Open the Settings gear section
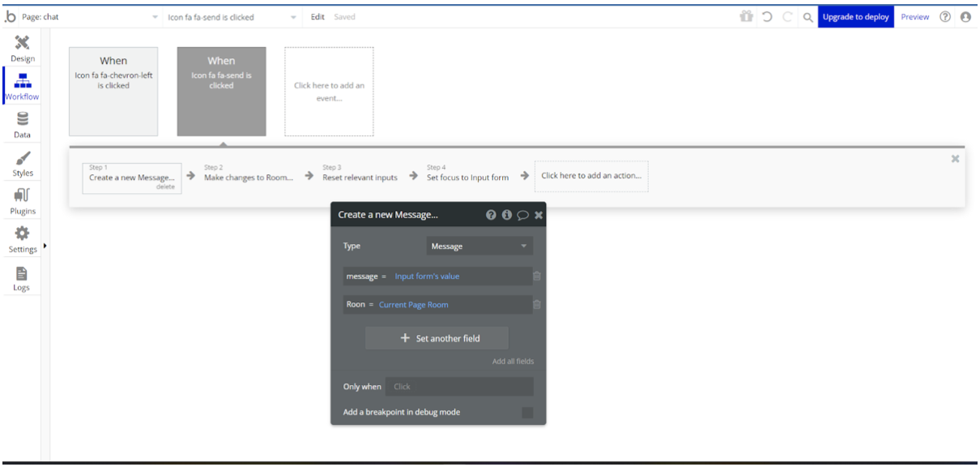 [23, 239]
